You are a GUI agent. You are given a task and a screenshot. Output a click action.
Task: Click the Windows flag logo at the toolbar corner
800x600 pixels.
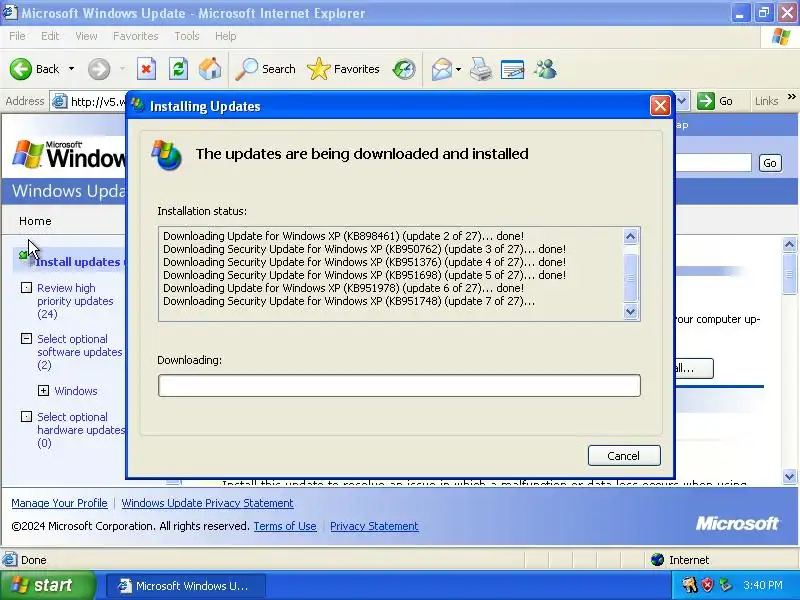[x=781, y=36]
